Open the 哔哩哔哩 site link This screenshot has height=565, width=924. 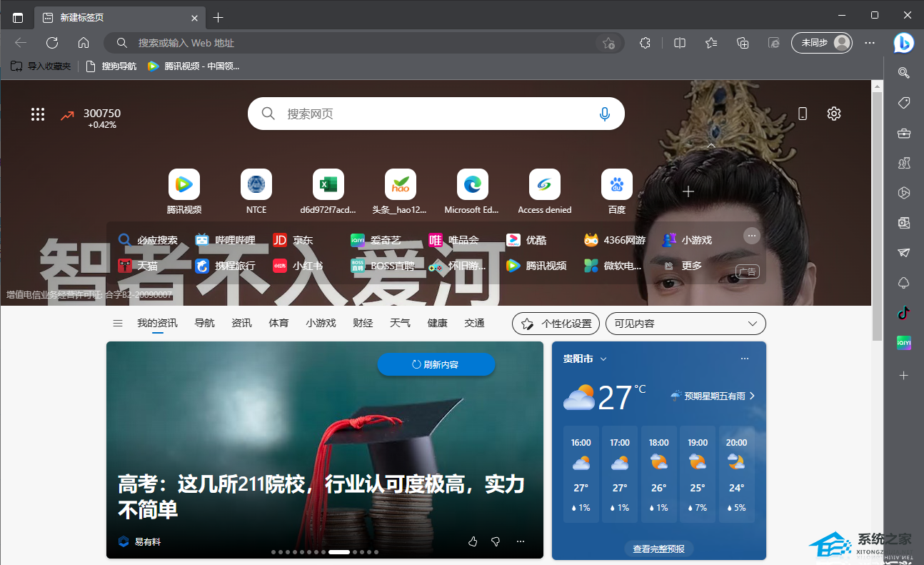tap(225, 240)
